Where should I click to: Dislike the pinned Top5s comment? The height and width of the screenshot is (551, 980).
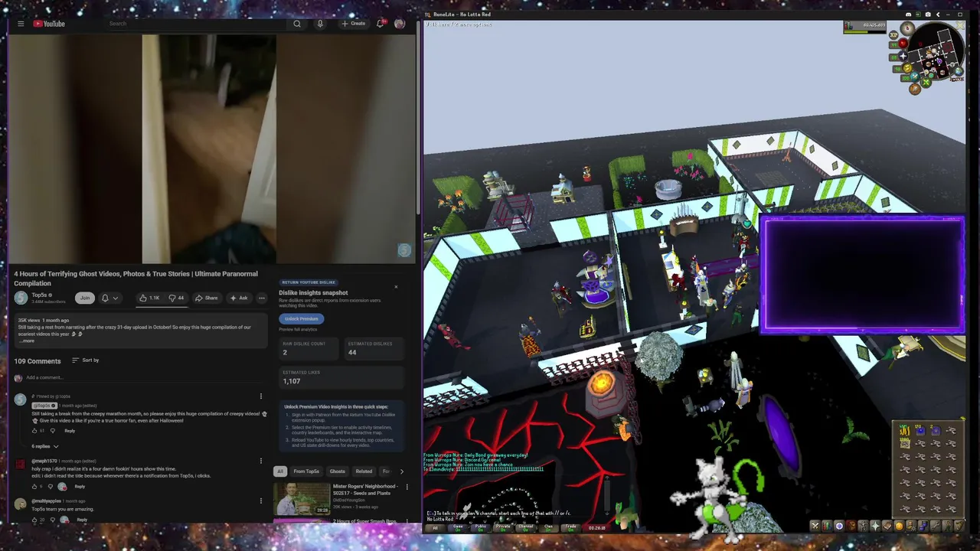pos(53,431)
